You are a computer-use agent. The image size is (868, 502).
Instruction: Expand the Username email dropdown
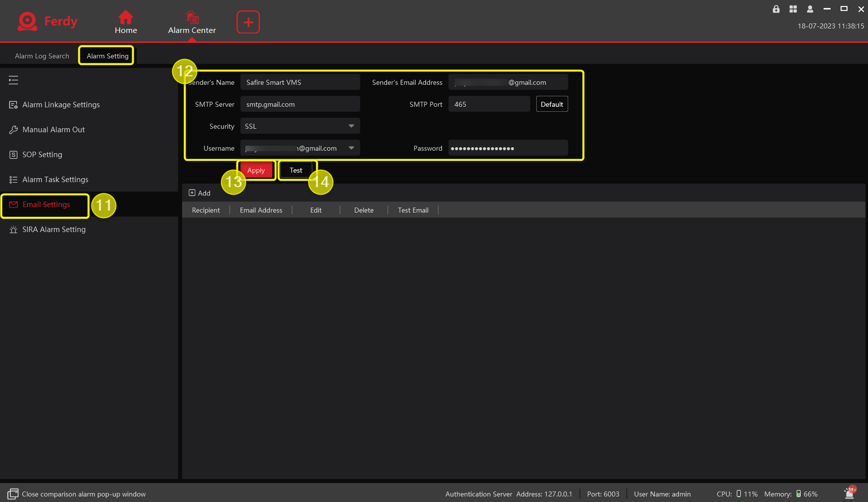coord(352,148)
